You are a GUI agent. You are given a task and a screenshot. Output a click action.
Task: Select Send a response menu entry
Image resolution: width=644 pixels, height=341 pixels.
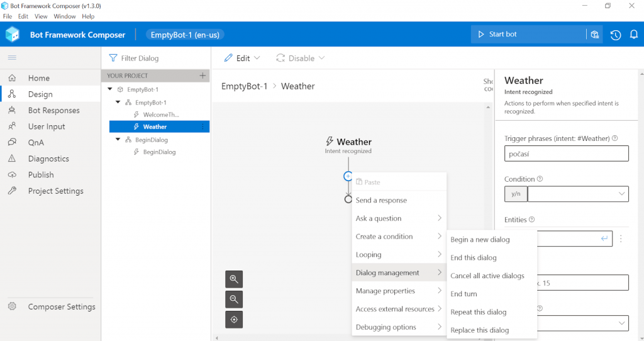pyautogui.click(x=381, y=200)
